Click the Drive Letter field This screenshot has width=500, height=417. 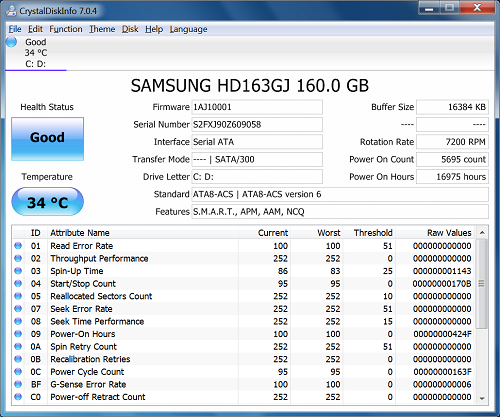point(257,177)
